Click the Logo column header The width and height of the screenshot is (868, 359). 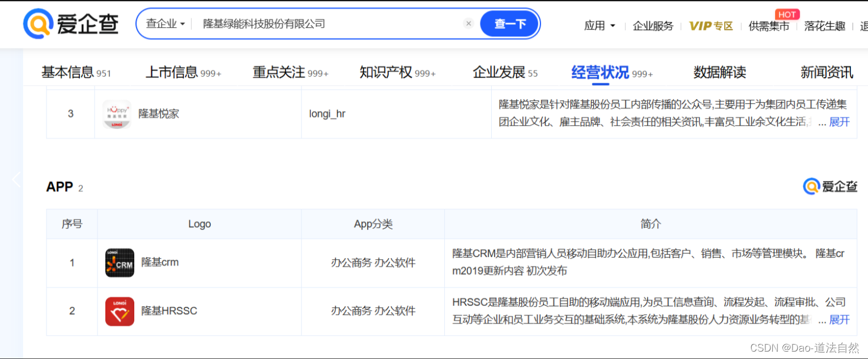pos(199,224)
